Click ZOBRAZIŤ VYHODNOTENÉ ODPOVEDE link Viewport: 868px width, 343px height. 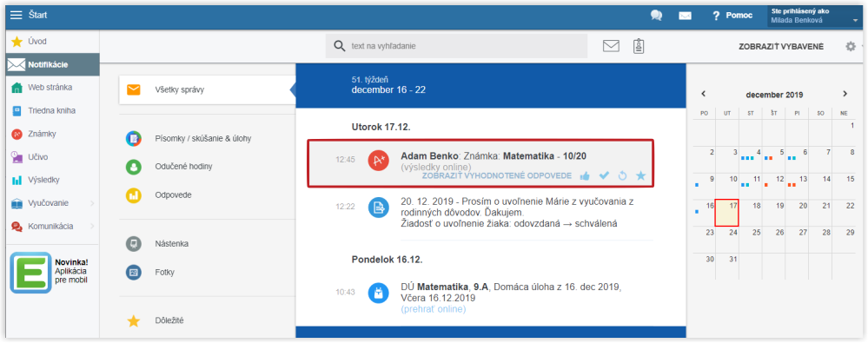click(x=496, y=176)
